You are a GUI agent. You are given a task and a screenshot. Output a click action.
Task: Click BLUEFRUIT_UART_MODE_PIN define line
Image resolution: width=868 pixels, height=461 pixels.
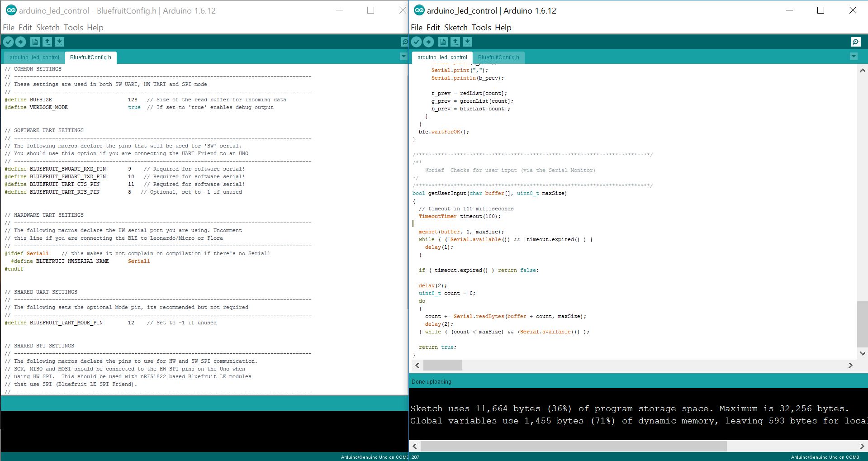pyautogui.click(x=111, y=323)
